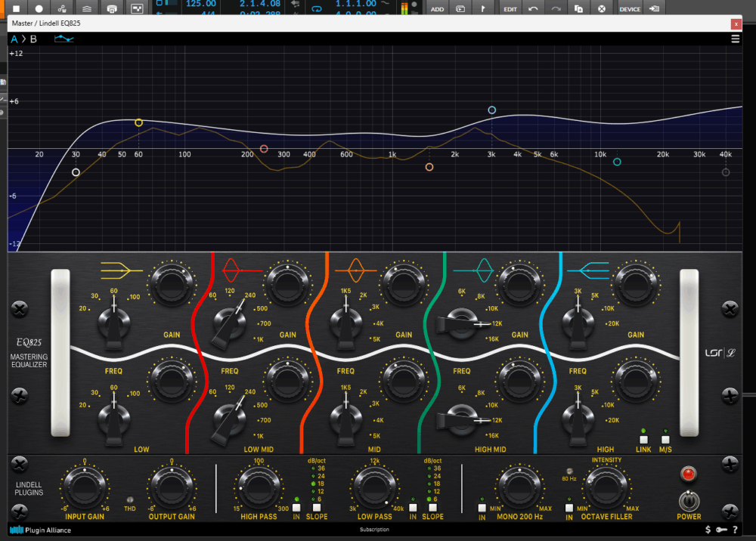
Task: Click the DEVICE button in the top toolbar
Action: (x=630, y=8)
